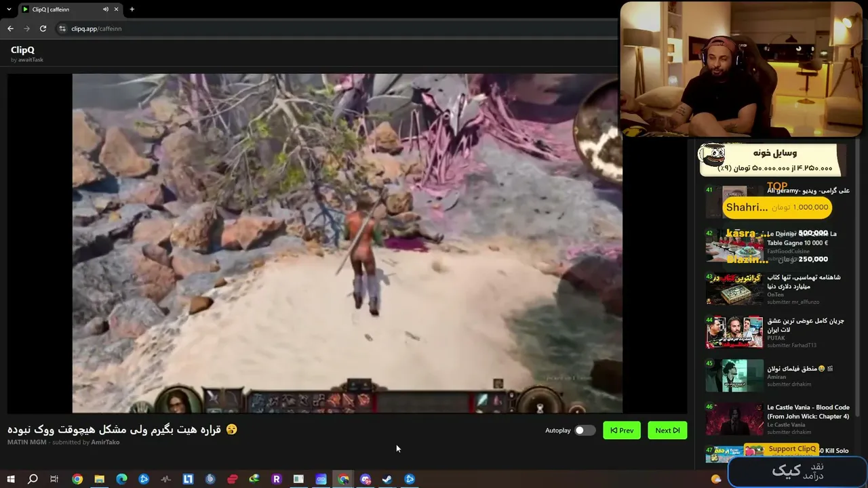Open the red ExpressVPN taskbar icon
868x488 pixels.
(x=233, y=479)
